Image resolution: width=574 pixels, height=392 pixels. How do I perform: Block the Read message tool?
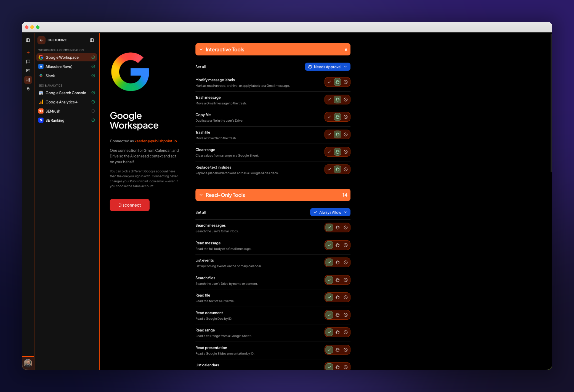346,245
